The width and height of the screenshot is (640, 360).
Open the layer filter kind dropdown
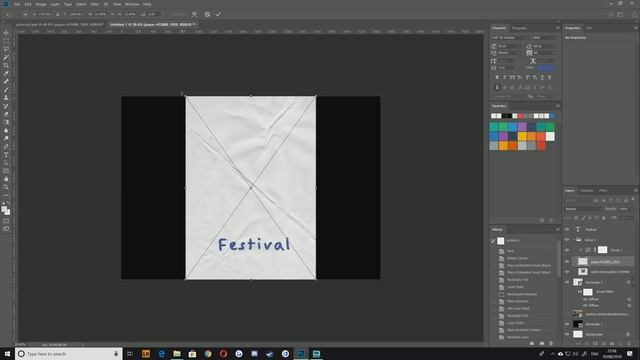578,200
